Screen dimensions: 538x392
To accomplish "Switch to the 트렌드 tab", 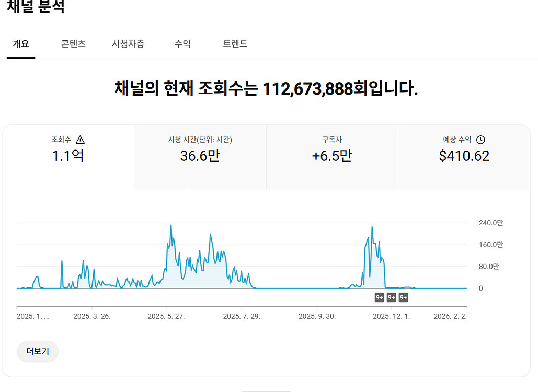I will (x=235, y=44).
